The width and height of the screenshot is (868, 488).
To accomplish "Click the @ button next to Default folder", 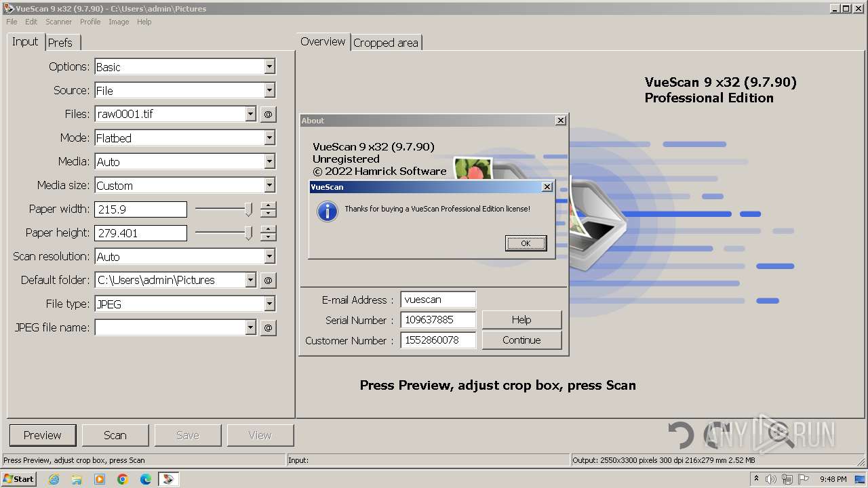I will 268,281.
